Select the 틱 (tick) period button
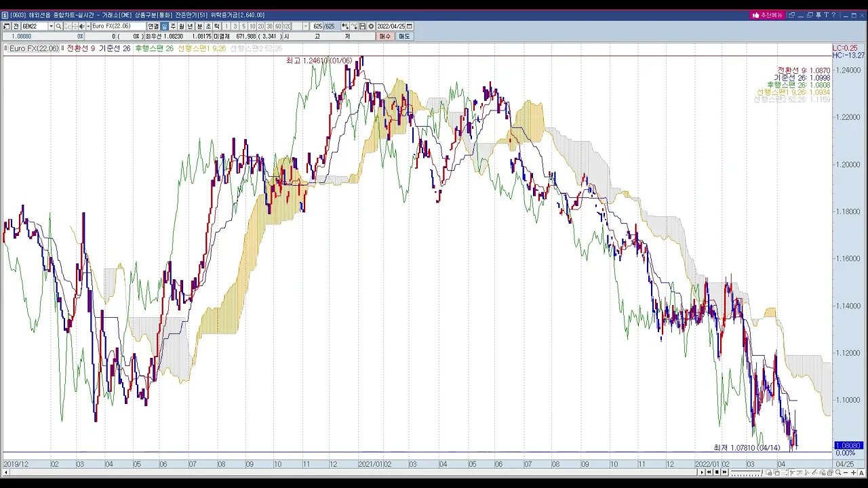The width and height of the screenshot is (868, 488). 217,26
